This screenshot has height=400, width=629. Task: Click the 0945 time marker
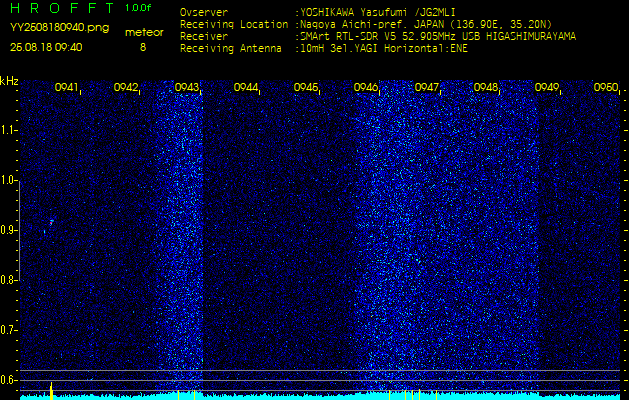click(x=306, y=87)
